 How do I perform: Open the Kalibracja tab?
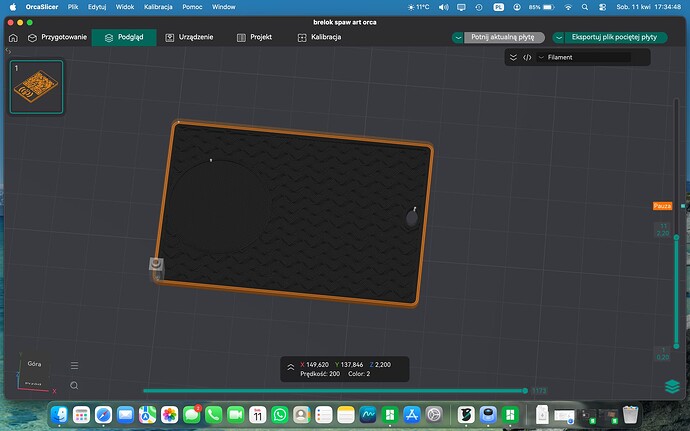click(x=319, y=37)
